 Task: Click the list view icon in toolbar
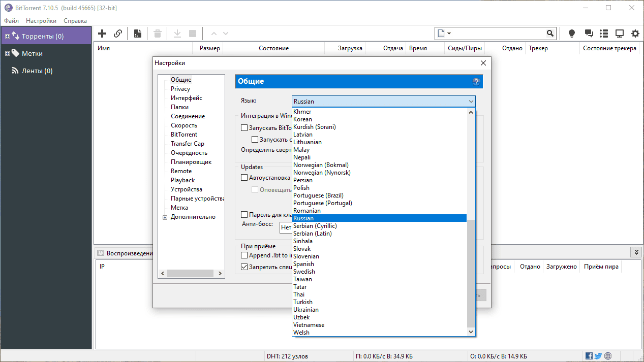pos(604,34)
